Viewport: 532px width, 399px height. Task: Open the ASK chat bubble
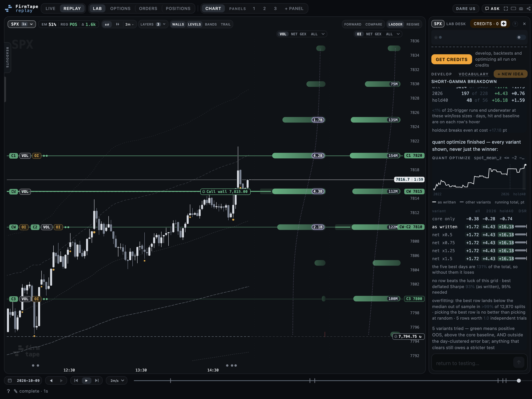[x=492, y=8]
